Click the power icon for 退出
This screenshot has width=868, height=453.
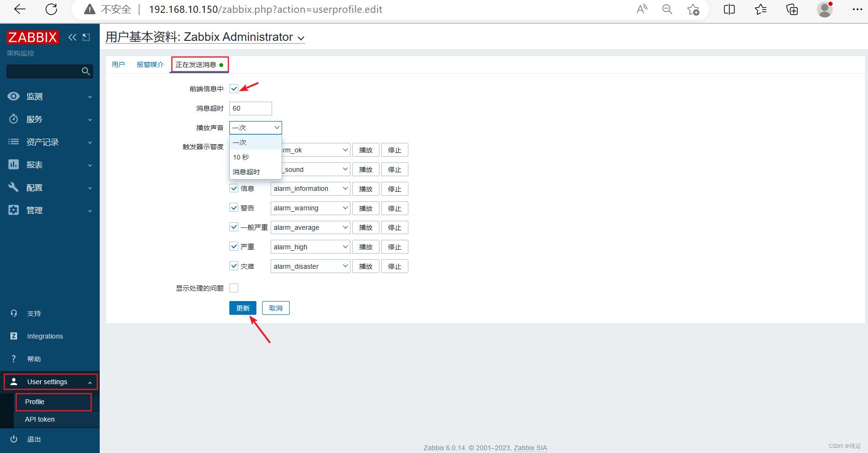[14, 439]
